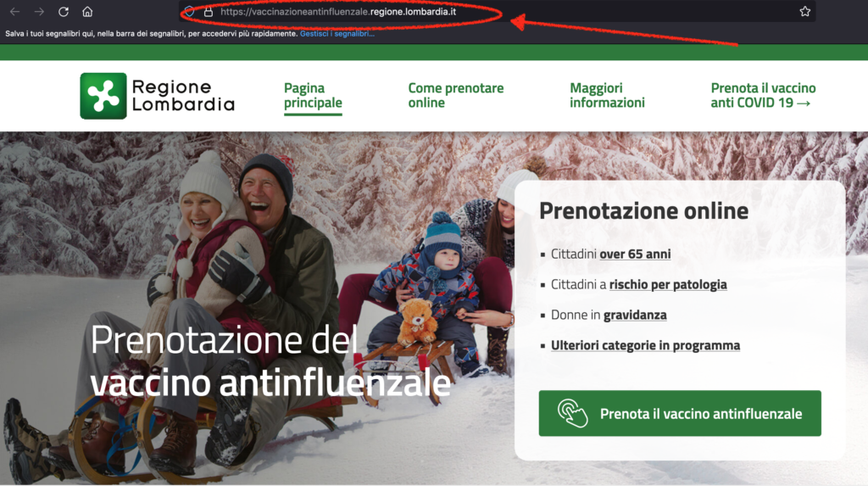Bookmark this page with star icon
868x486 pixels.
click(805, 12)
